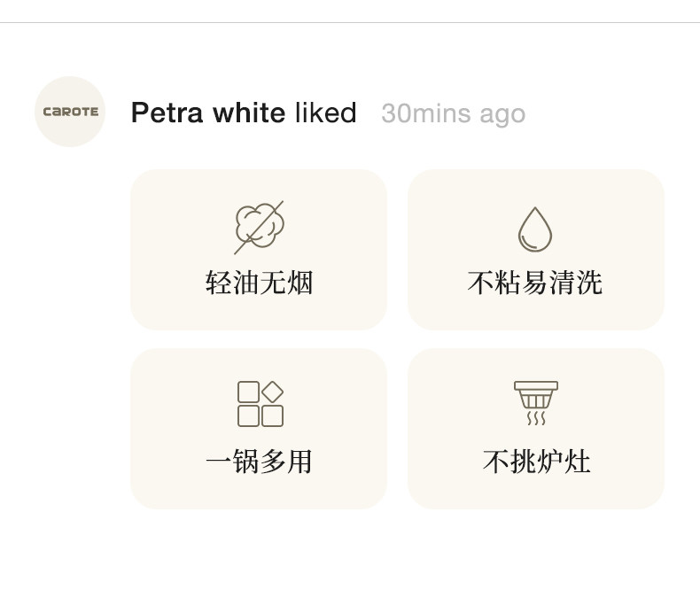Viewport: 700px width, 598px height.
Task: Open the CAROTE round avatar logo
Action: (x=70, y=112)
